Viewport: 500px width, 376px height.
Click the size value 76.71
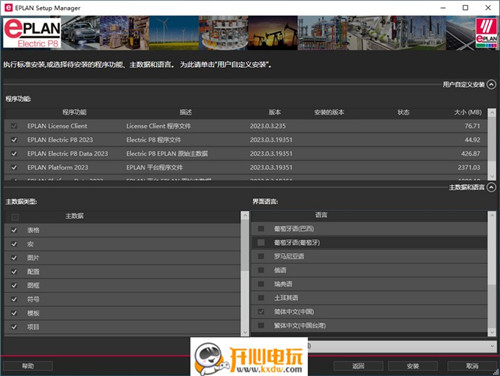pos(472,126)
